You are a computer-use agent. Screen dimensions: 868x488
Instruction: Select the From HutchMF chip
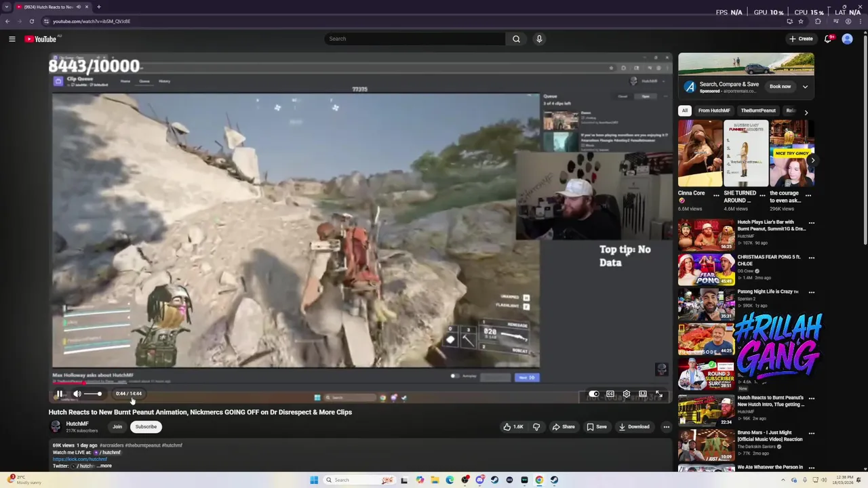[714, 110]
